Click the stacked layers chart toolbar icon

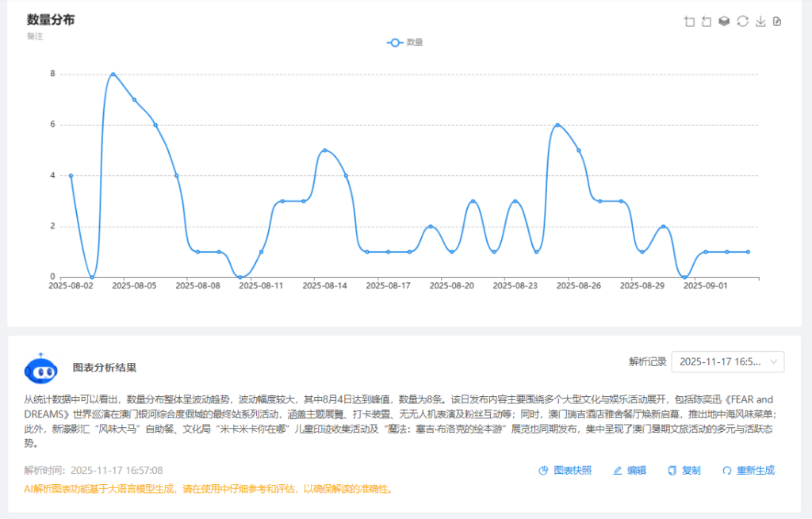click(x=724, y=21)
